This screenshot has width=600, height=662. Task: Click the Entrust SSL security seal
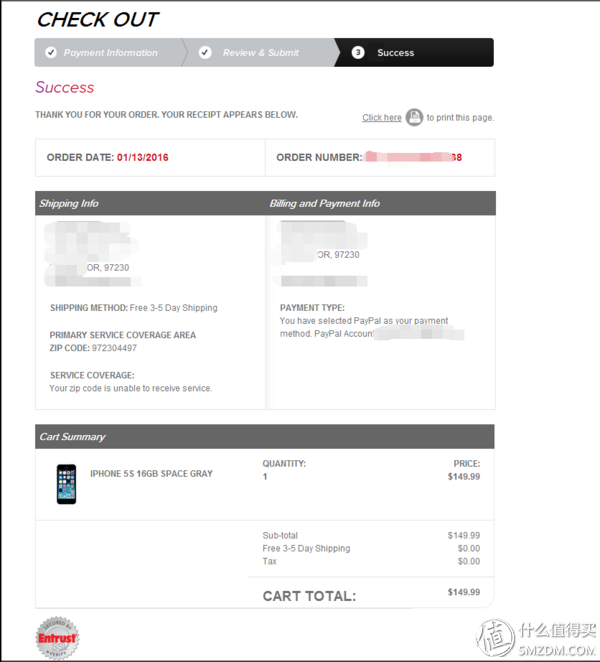(x=57, y=638)
